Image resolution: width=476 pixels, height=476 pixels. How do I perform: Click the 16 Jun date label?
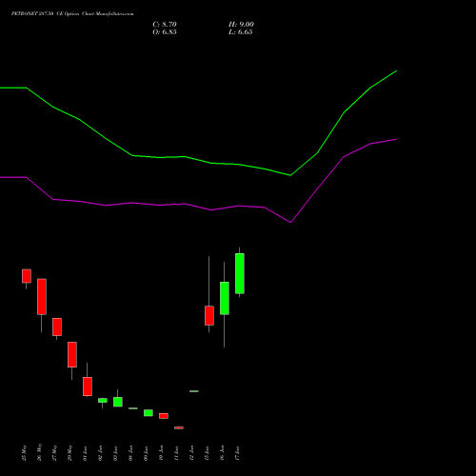pos(223,452)
